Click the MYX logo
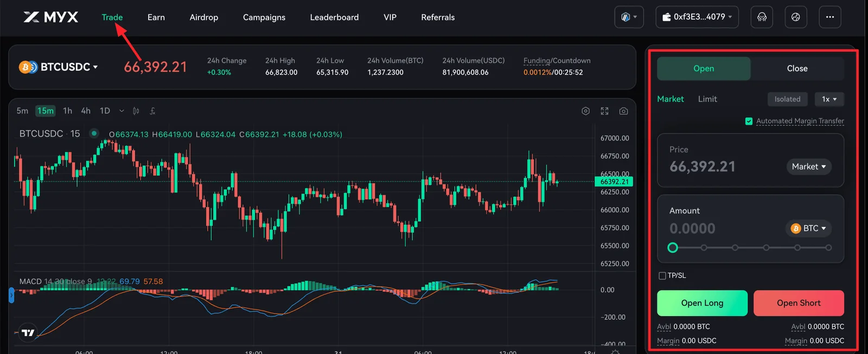Image resolution: width=868 pixels, height=354 pixels. tap(50, 17)
